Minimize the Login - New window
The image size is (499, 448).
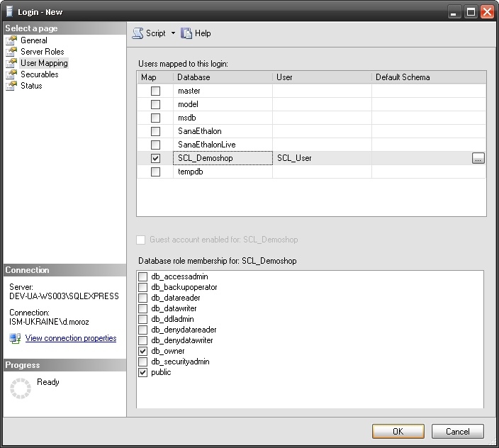pos(454,12)
